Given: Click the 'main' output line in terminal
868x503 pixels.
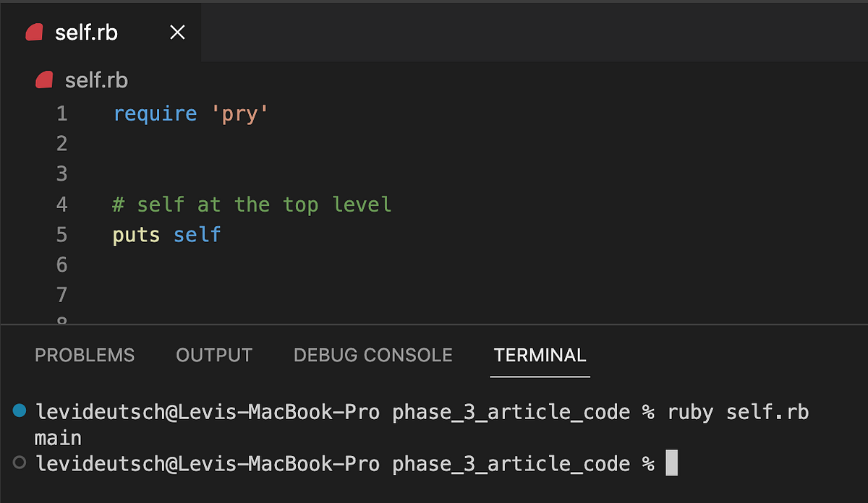Looking at the screenshot, I should [x=58, y=438].
